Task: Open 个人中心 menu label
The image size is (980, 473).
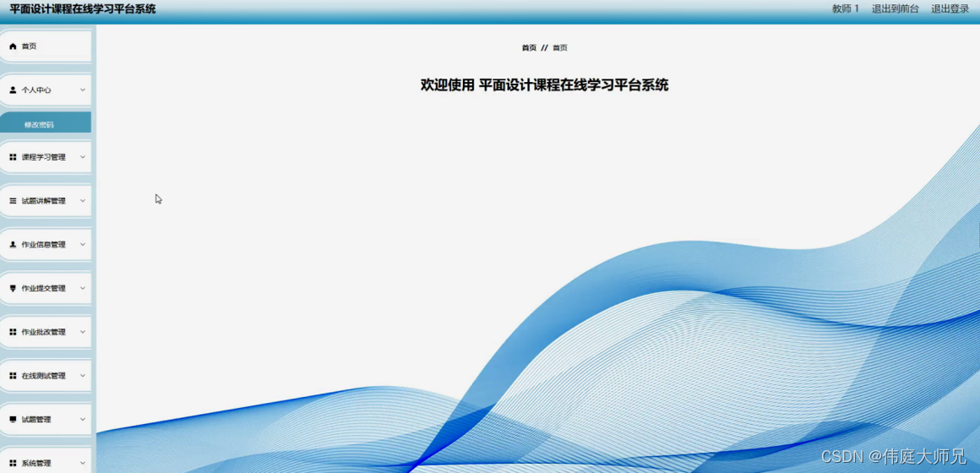Action: coord(36,90)
